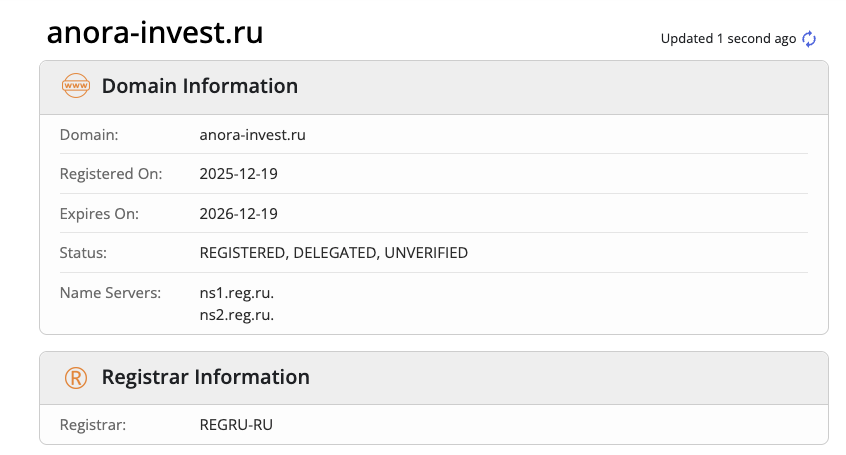Click the expiry date 2026-12-19

239,213
